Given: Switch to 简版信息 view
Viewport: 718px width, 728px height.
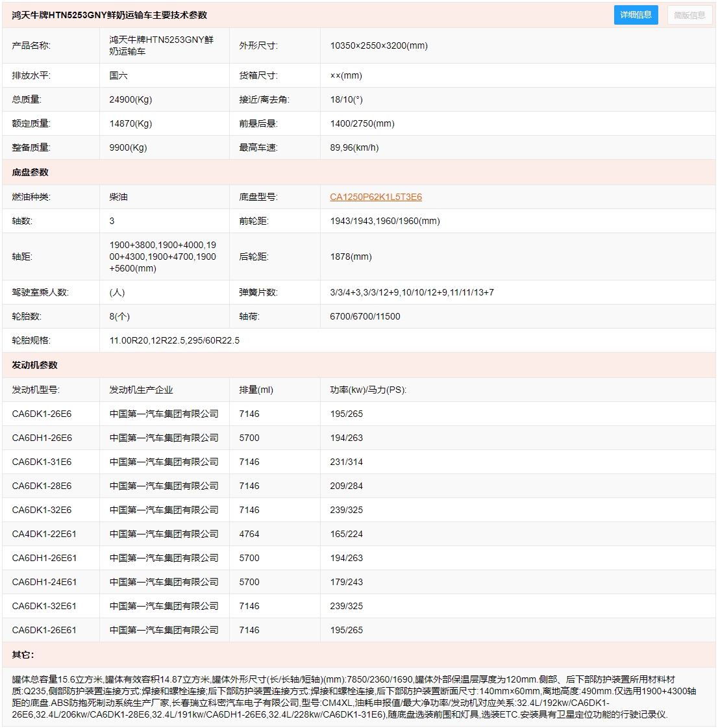Looking at the screenshot, I should (689, 16).
